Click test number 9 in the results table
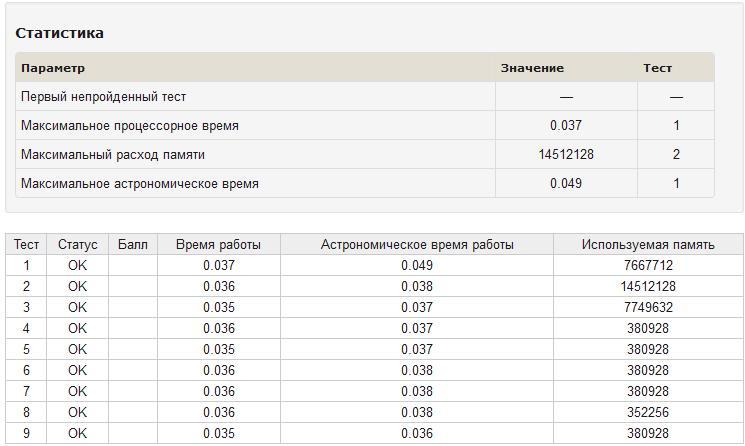 tap(27, 433)
